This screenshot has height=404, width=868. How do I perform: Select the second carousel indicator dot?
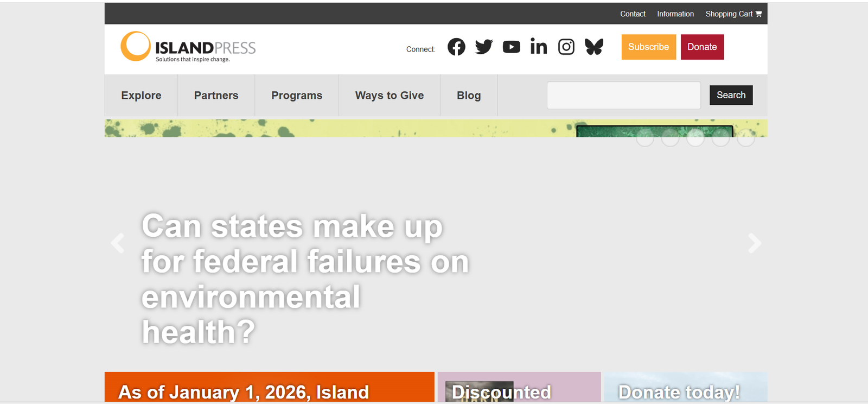tap(671, 138)
